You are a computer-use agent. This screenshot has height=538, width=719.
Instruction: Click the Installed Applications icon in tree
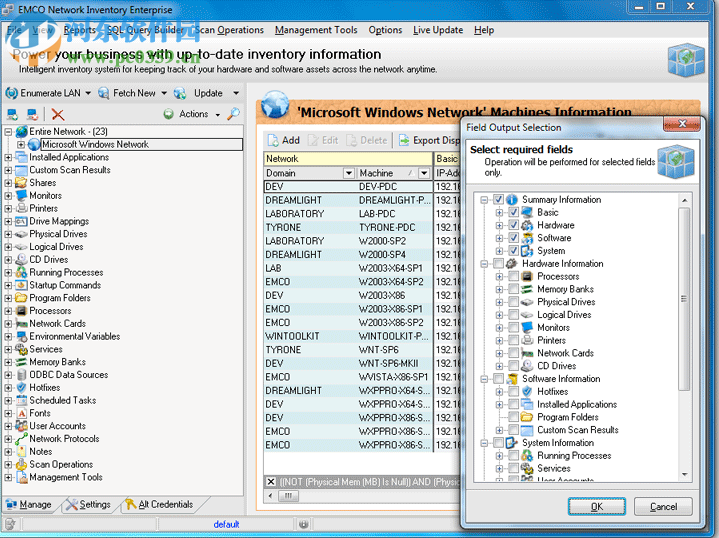(22, 157)
